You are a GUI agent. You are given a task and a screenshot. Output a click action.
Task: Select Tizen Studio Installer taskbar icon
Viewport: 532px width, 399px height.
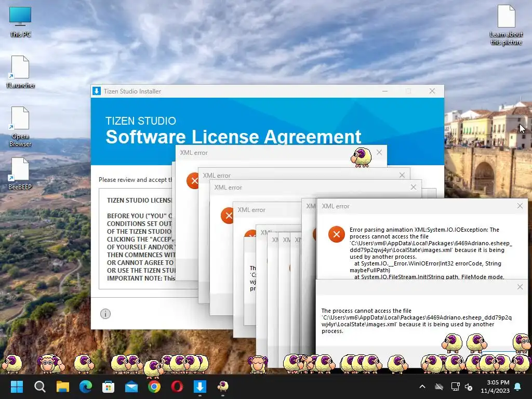tap(200, 387)
